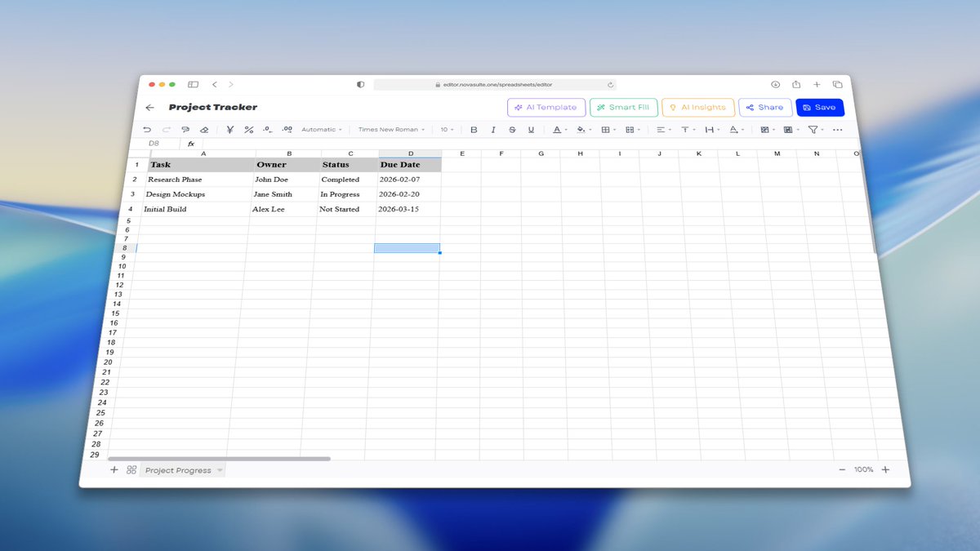Click the Project Tracker title
The height and width of the screenshot is (551, 980).
pos(213,107)
